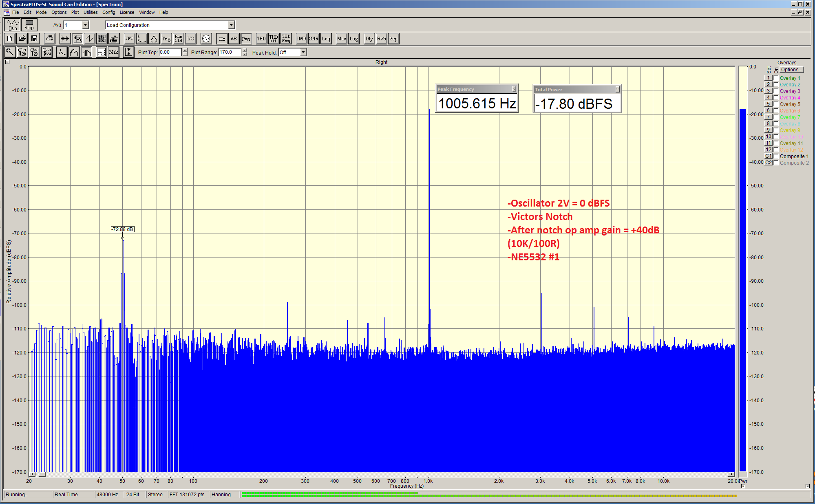This screenshot has height=504, width=815.
Task: Open the Scp scope utility
Action: pos(393,39)
